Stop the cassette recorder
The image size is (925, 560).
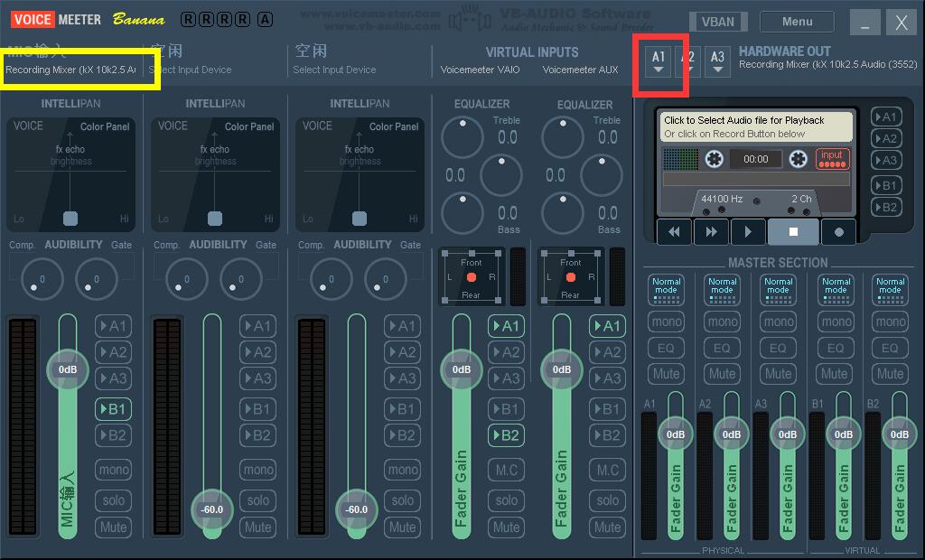pos(793,232)
